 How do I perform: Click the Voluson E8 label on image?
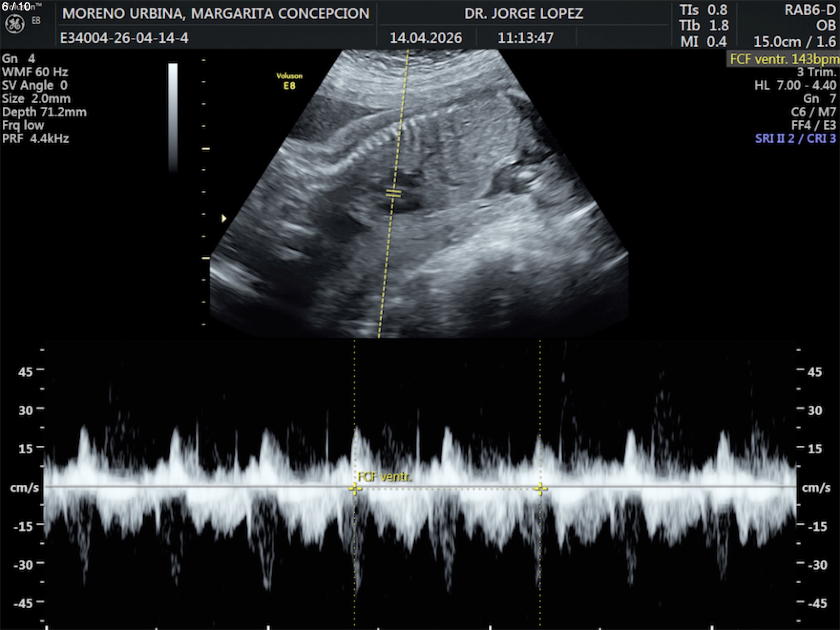(x=289, y=81)
